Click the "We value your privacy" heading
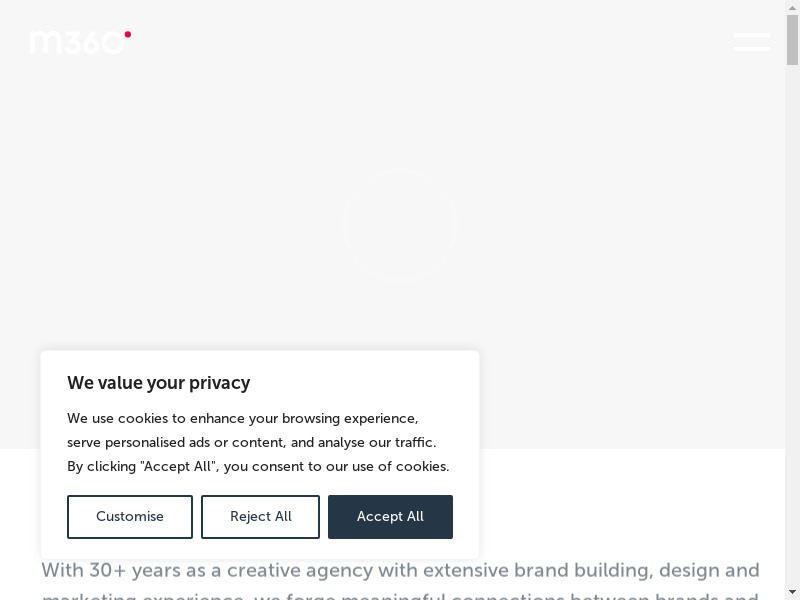This screenshot has width=800, height=600. tap(158, 383)
